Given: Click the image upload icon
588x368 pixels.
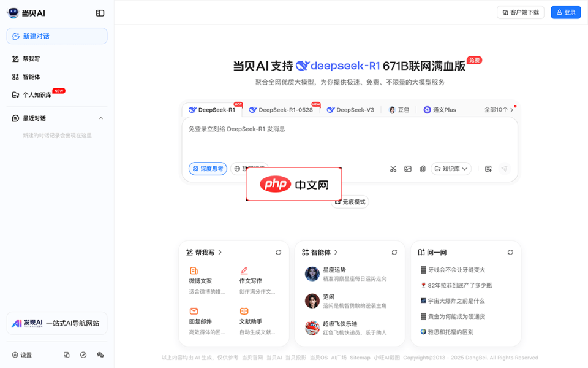Looking at the screenshot, I should 408,169.
